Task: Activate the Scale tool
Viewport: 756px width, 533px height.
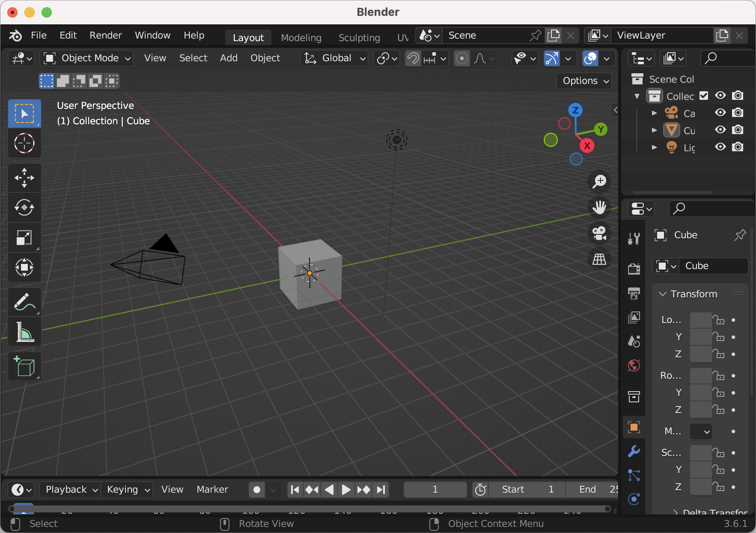Action: pos(24,238)
